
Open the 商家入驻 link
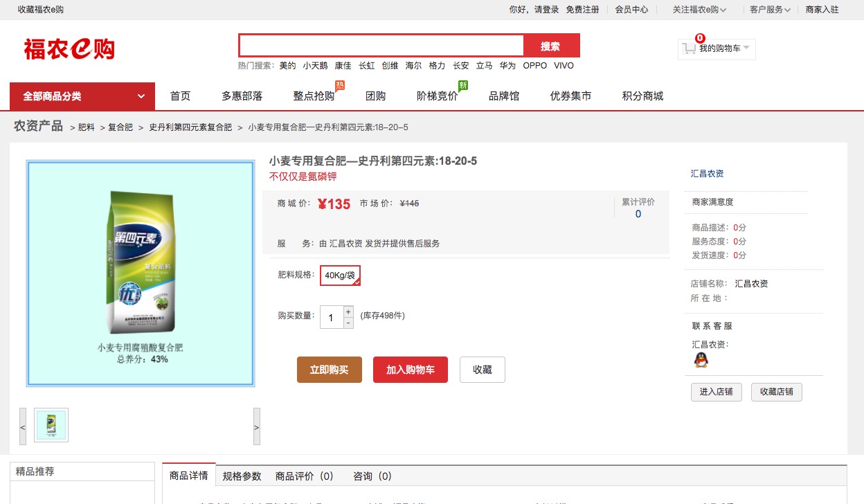coord(822,10)
